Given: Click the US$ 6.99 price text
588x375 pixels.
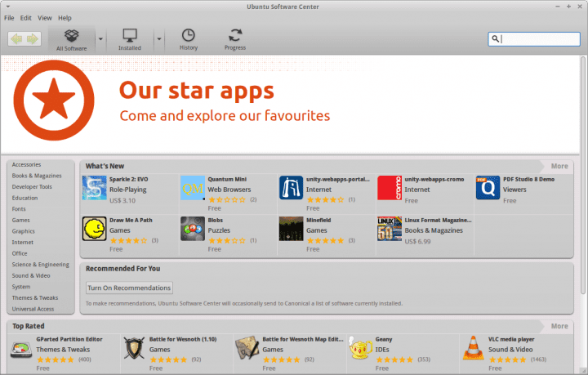Looking at the screenshot, I should tap(418, 242).
